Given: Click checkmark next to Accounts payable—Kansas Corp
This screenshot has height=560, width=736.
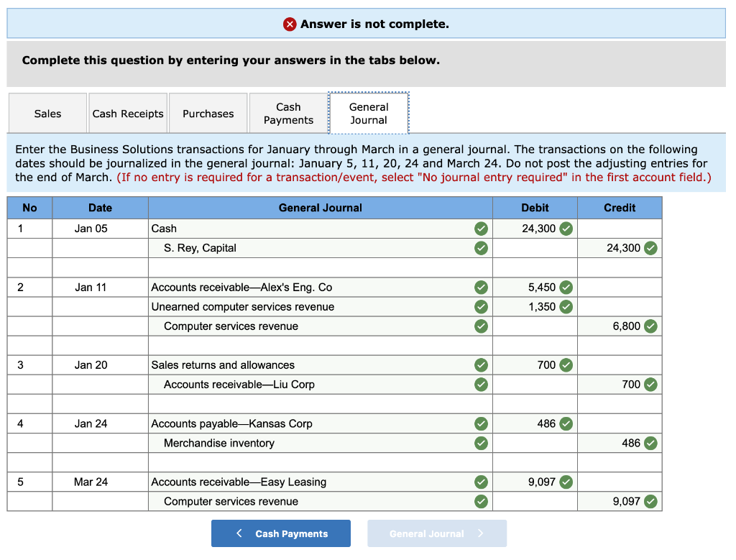Looking at the screenshot, I should tap(481, 423).
